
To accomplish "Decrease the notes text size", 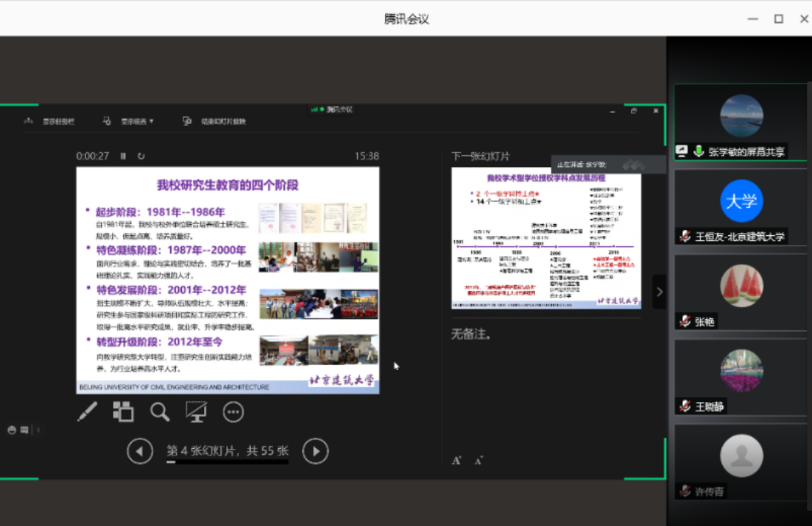I will click(x=479, y=461).
